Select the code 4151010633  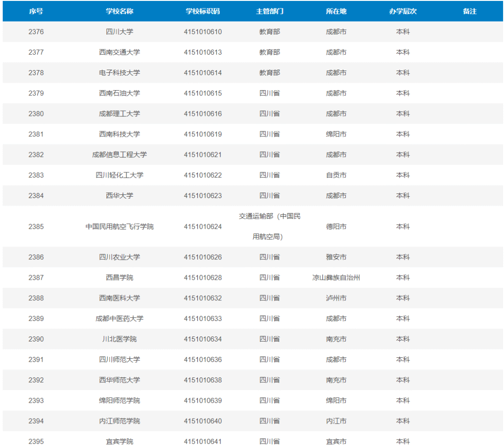(203, 319)
